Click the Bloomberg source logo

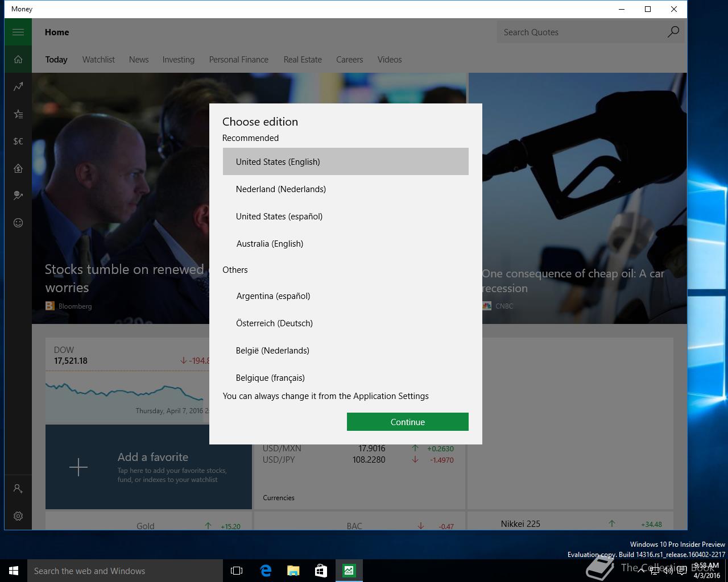50,306
